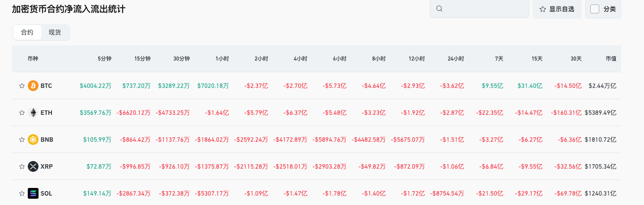Click the Ethereum diamond logo
Viewport: 644px width, 205px height.
click(33, 113)
